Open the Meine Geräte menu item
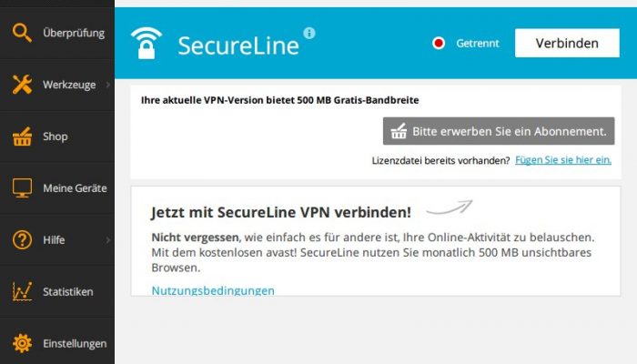 tap(57, 188)
